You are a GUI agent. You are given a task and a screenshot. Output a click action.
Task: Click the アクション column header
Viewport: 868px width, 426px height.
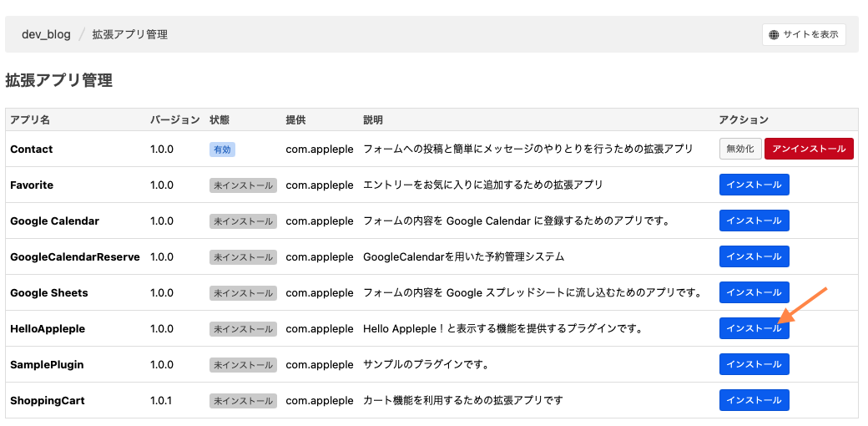[744, 119]
